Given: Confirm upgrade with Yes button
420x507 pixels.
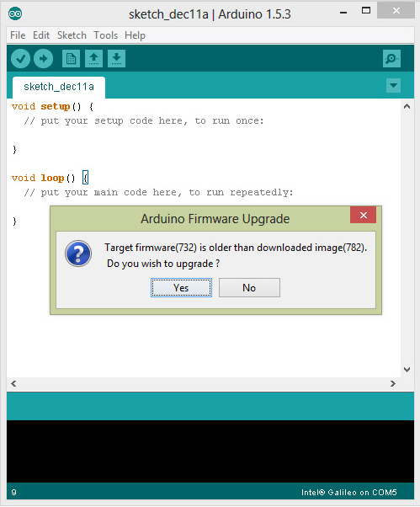Looking at the screenshot, I should click(x=181, y=287).
